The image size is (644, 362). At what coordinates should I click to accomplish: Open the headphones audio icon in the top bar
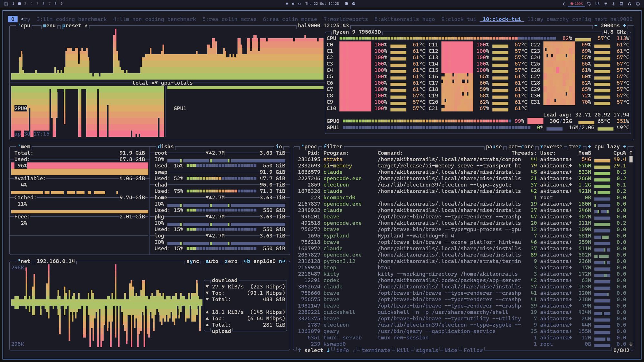tap(630, 4)
